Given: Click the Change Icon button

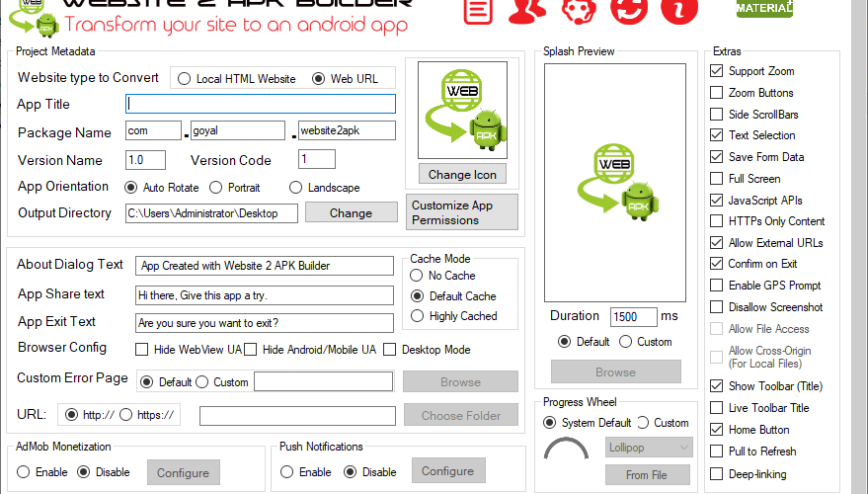Looking at the screenshot, I should point(462,175).
